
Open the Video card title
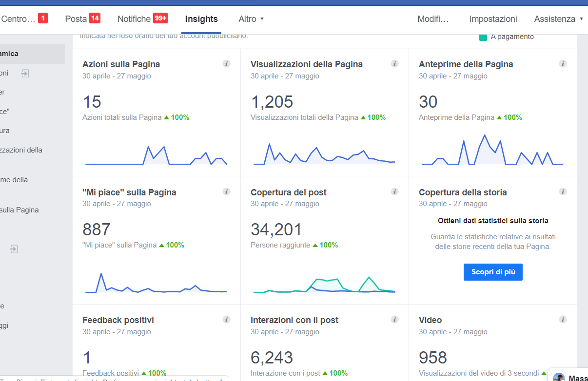pyautogui.click(x=431, y=320)
